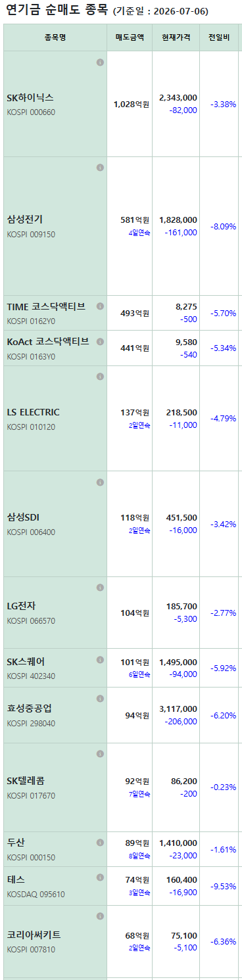The height and width of the screenshot is (980, 242).
Task: Click the 종목명 column header
Action: coord(55,37)
